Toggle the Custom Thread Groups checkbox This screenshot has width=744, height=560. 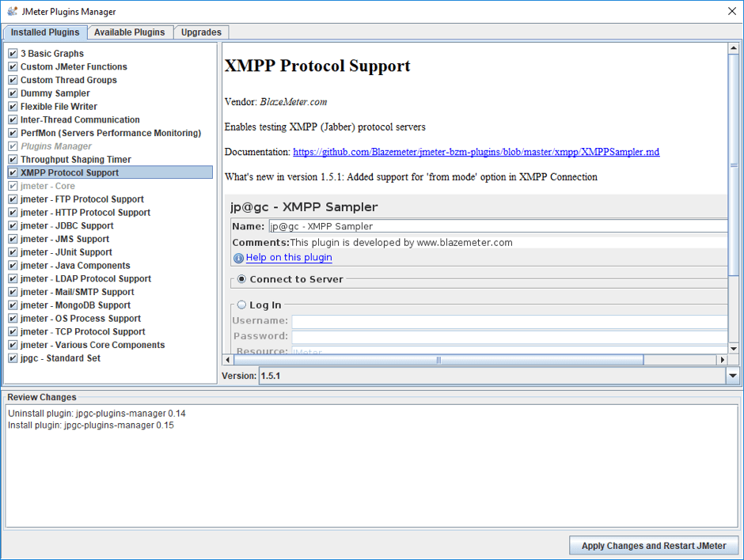point(13,80)
